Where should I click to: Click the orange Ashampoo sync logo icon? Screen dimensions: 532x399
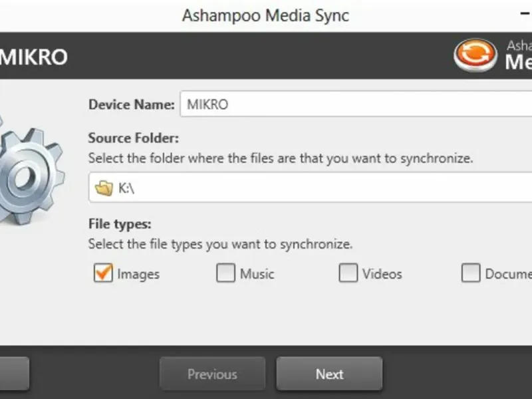tap(475, 55)
